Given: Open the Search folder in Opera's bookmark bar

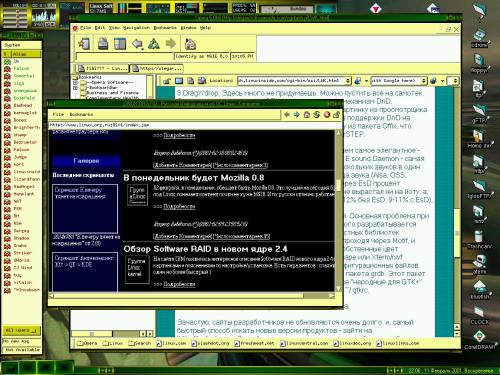Looking at the screenshot, I should 139,343.
